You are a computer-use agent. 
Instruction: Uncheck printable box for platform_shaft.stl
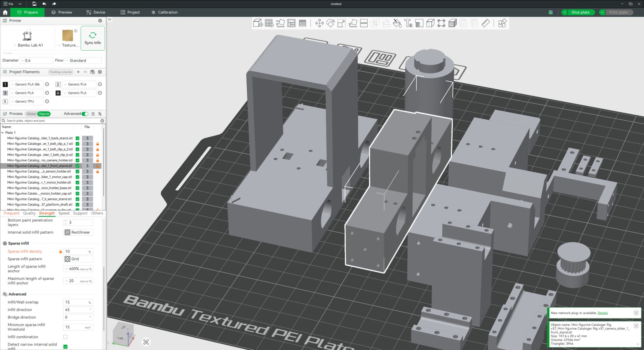(x=78, y=204)
